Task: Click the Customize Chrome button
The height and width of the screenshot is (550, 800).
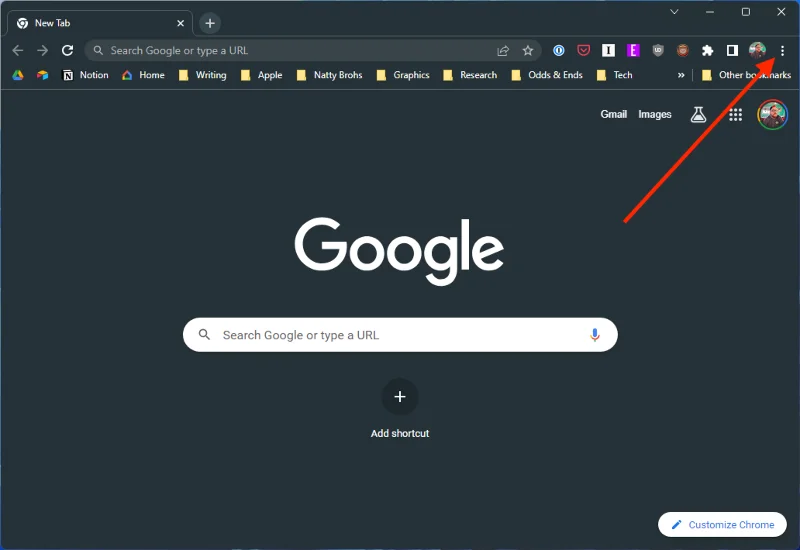Action: 722,524
